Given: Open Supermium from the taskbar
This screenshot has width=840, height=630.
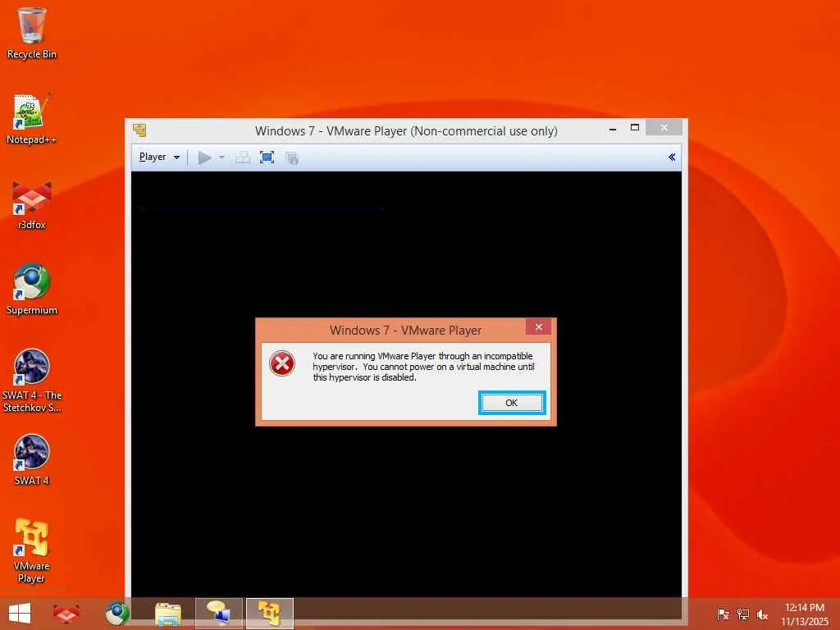Looking at the screenshot, I should pos(117,614).
